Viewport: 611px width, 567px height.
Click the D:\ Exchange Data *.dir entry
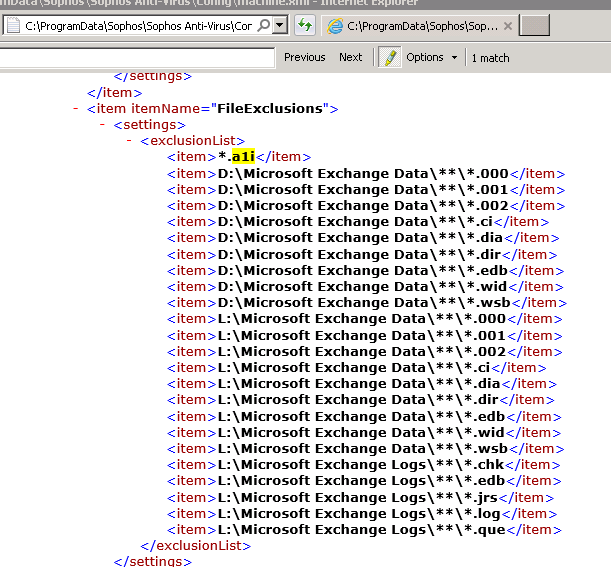point(362,255)
